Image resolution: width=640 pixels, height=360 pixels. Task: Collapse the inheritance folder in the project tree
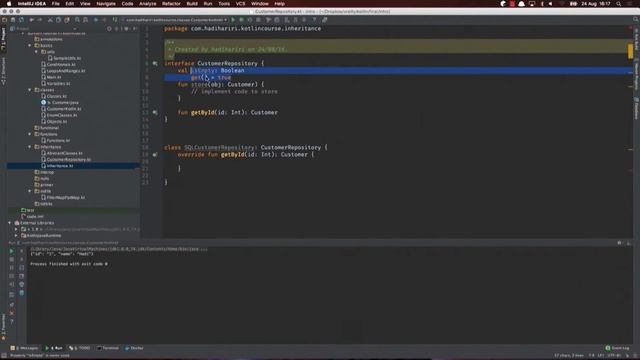click(x=30, y=147)
